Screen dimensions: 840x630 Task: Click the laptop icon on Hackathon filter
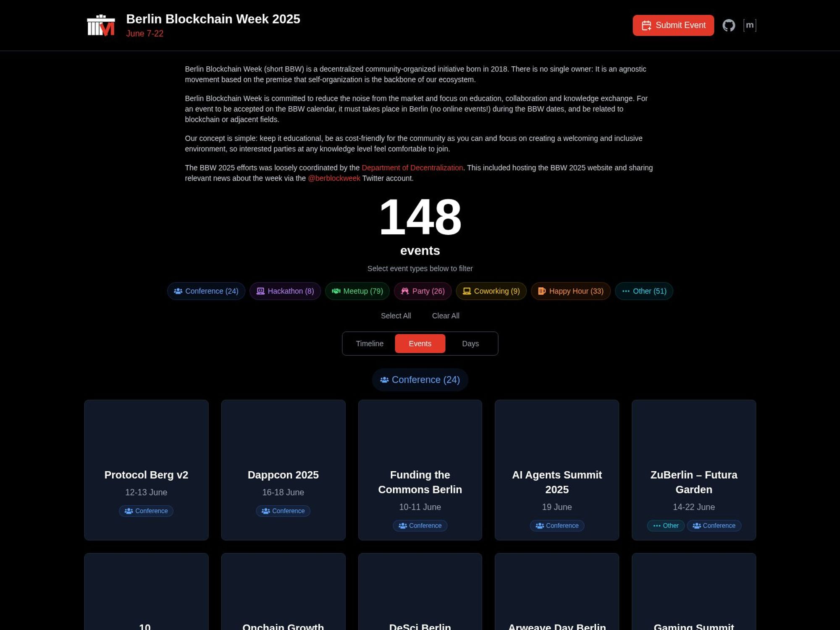click(x=260, y=291)
